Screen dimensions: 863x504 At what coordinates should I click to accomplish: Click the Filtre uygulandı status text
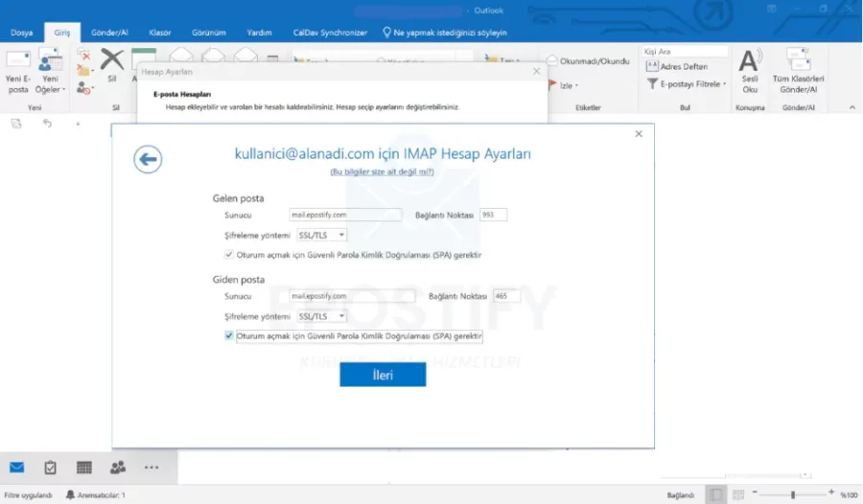[28, 495]
